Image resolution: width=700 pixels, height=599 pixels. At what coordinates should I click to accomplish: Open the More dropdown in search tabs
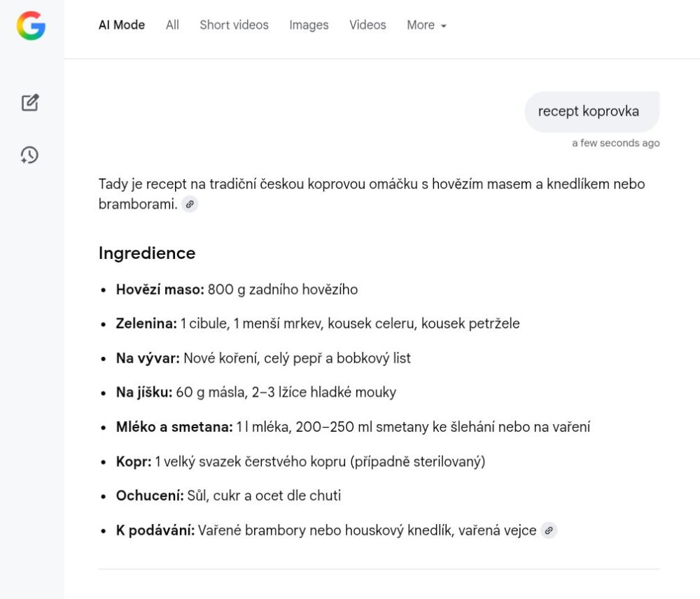pos(426,25)
